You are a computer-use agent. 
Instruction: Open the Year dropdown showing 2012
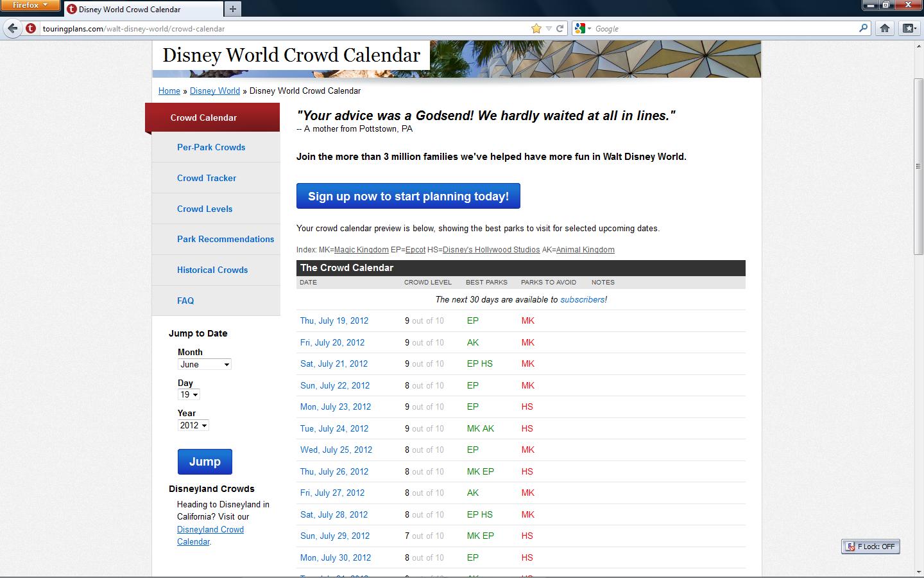193,425
